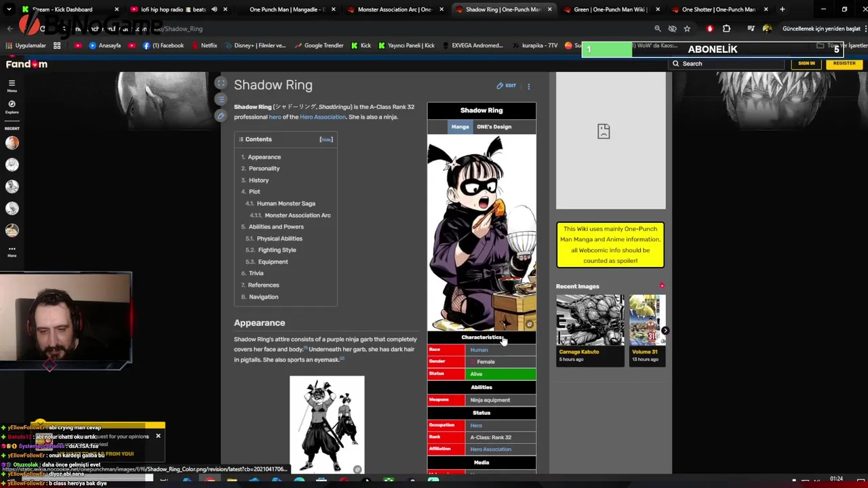Click the Human race link in infobox

(x=479, y=350)
